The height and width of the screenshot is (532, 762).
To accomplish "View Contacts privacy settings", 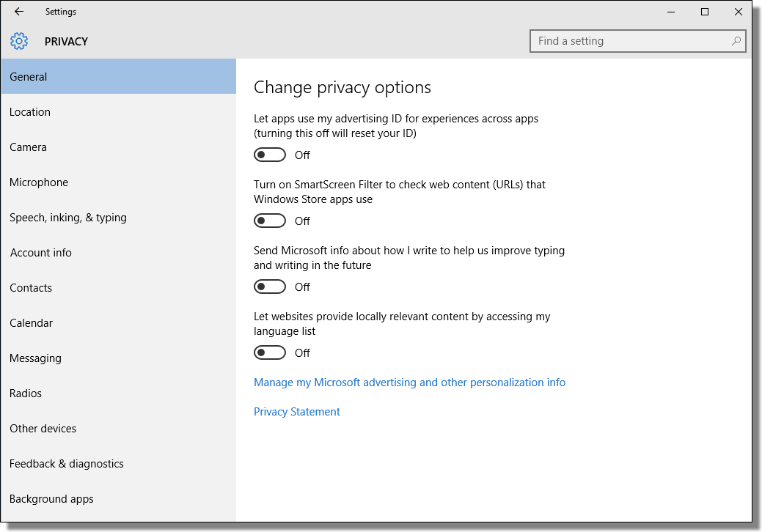I will point(31,287).
